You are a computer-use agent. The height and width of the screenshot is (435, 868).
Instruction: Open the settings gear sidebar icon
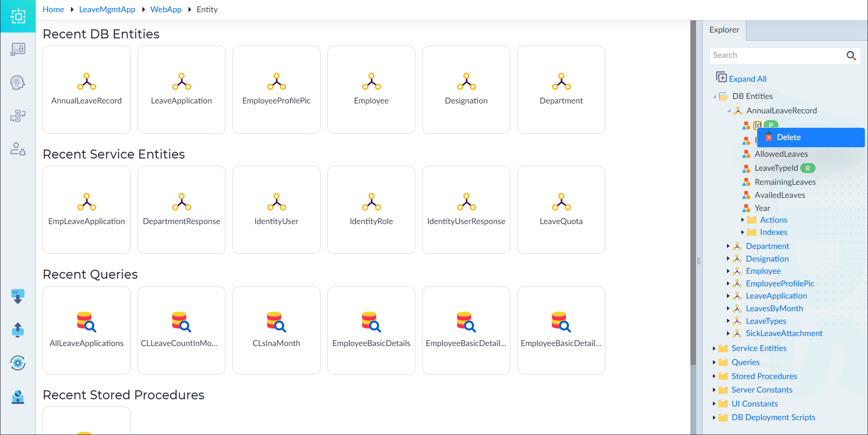click(x=18, y=363)
